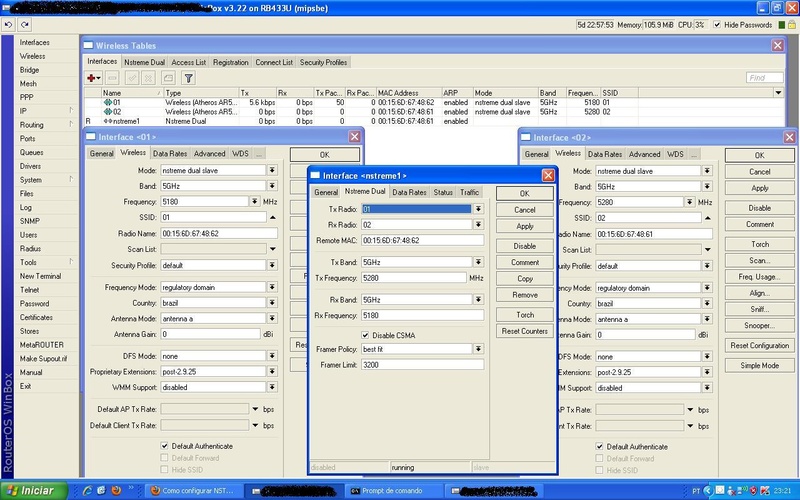Click the undo arrow in the WinBox toolbar
Viewport: 800px width, 500px height.
[x=8, y=24]
